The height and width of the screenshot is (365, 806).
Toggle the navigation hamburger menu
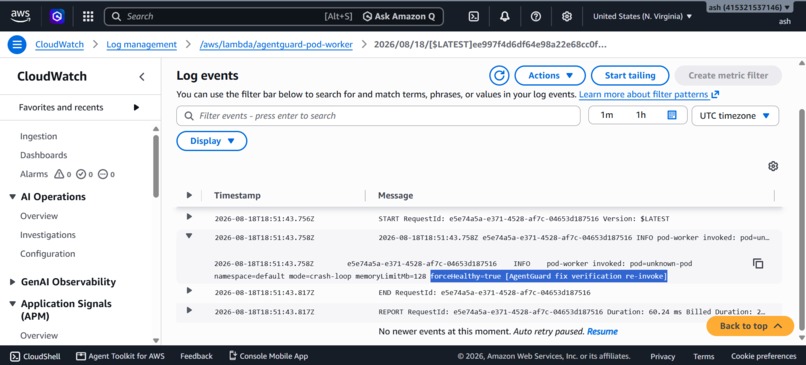(x=17, y=44)
